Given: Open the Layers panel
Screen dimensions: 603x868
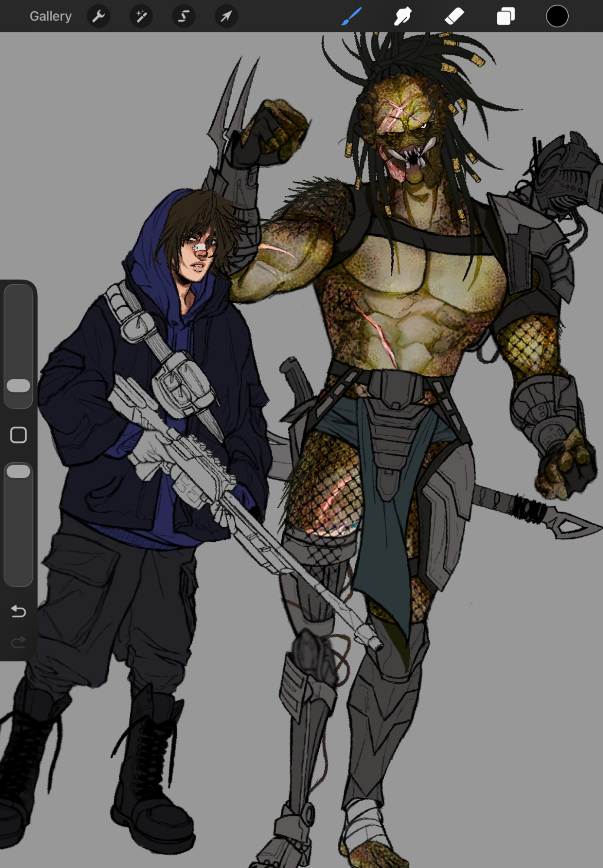Looking at the screenshot, I should tap(505, 16).
